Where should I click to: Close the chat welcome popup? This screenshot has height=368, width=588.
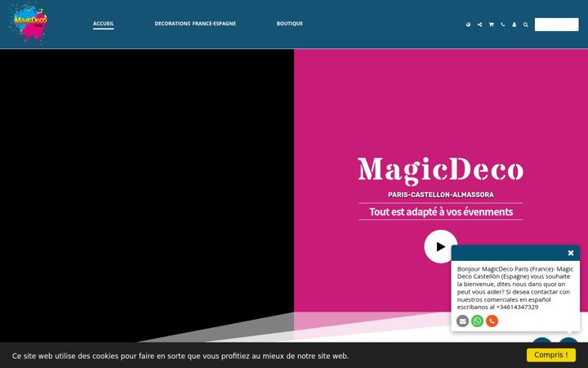point(571,253)
